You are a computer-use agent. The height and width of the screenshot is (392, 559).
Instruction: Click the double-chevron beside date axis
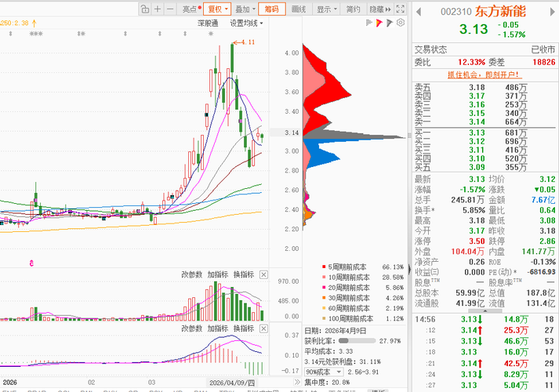tap(297, 383)
